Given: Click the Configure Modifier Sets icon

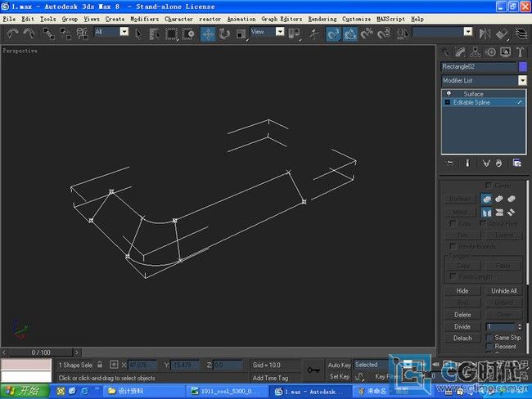Looking at the screenshot, I should pyautogui.click(x=517, y=164).
